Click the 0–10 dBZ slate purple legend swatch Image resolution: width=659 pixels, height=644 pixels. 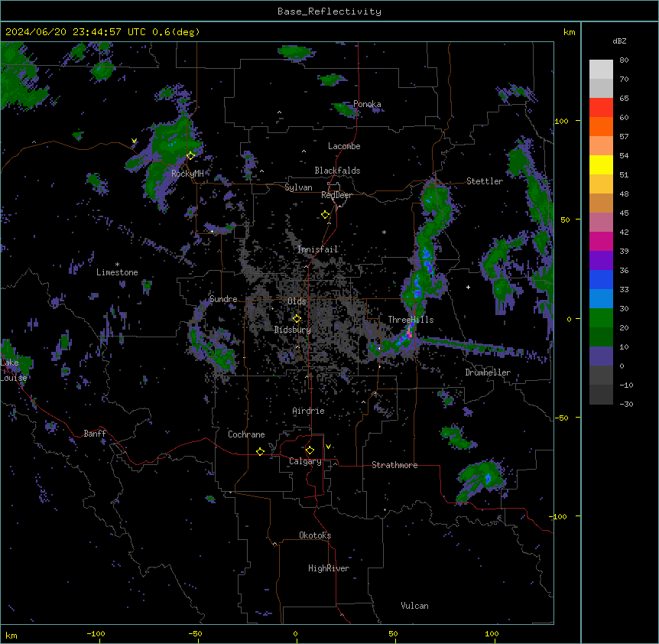tap(601, 356)
